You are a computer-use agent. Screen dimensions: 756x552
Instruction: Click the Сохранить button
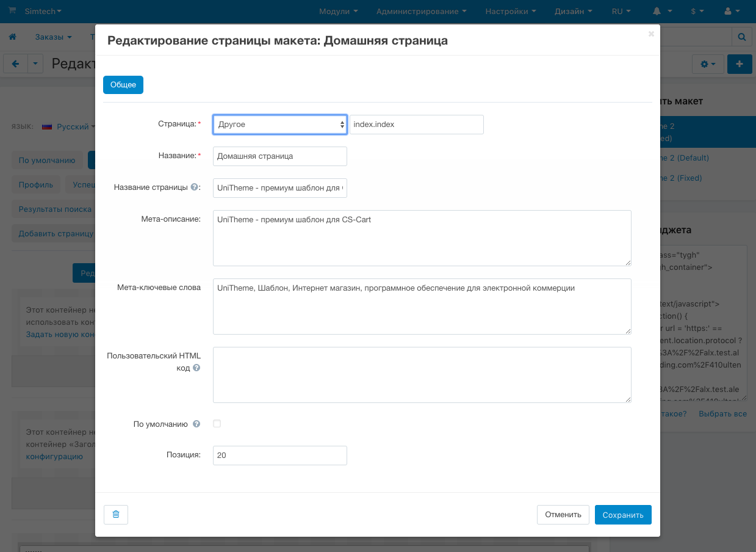[623, 515]
